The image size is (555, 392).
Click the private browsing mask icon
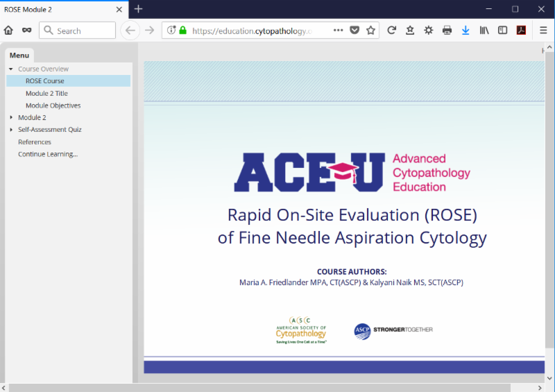(27, 31)
